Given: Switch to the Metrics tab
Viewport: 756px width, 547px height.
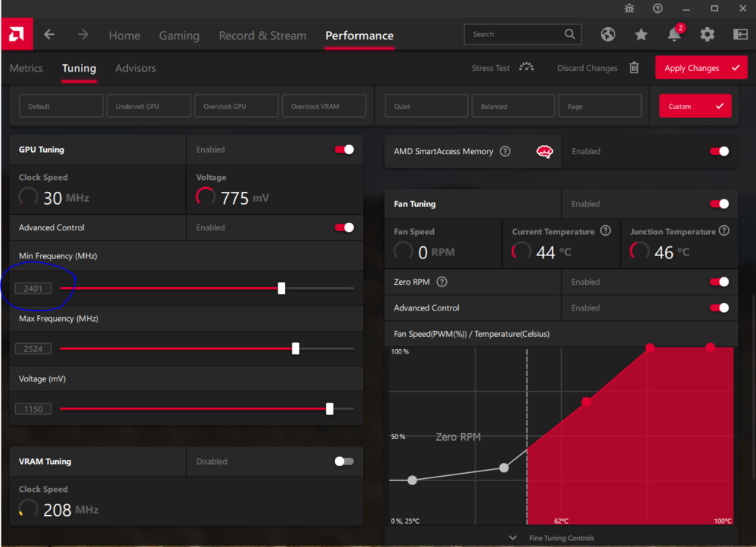Looking at the screenshot, I should click(26, 68).
